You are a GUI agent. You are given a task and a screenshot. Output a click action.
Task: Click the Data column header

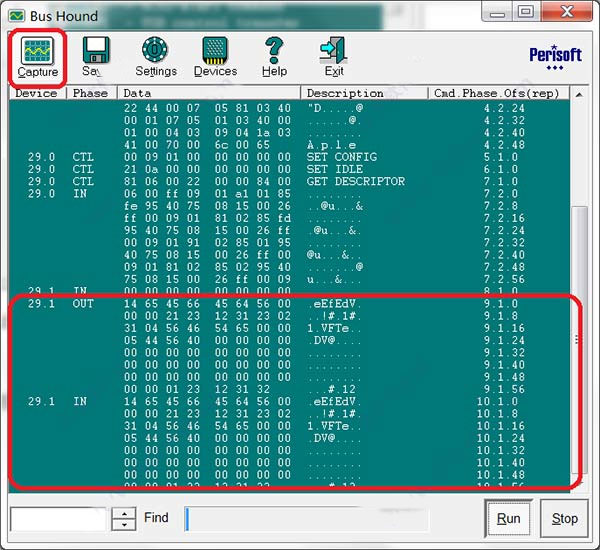pos(208,93)
